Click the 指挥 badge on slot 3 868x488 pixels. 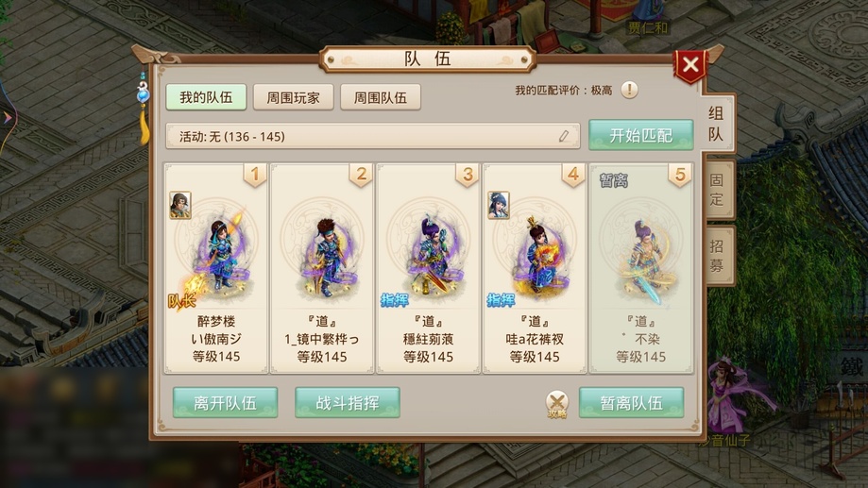tap(395, 300)
